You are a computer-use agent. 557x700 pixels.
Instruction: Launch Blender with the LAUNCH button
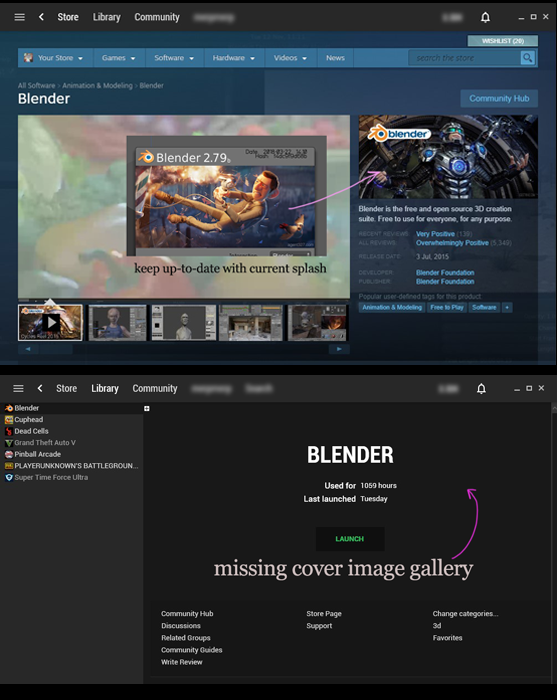coord(350,539)
